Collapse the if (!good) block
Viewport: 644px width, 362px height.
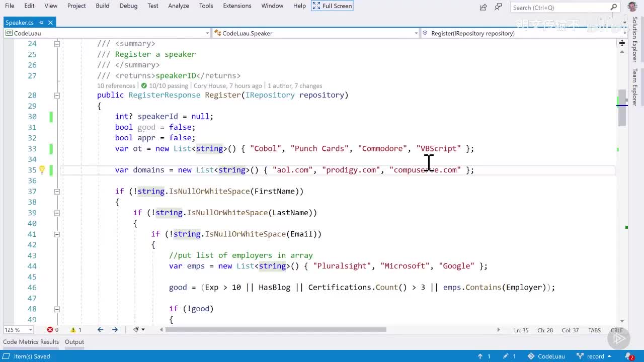(57, 309)
